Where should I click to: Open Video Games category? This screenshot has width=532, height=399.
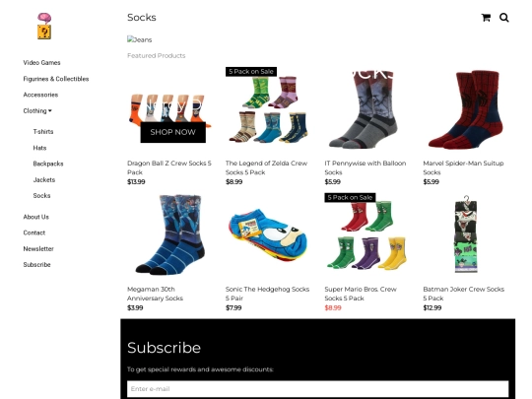(x=41, y=63)
